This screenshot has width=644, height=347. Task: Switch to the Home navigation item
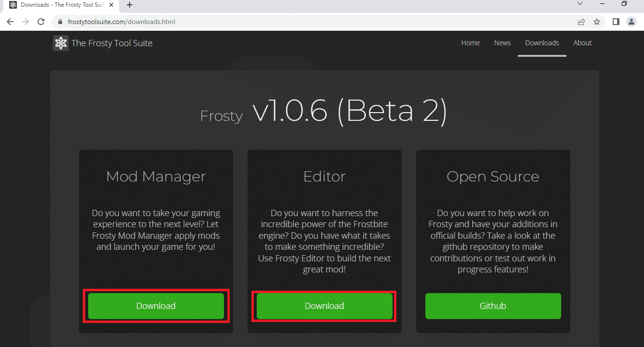point(470,43)
